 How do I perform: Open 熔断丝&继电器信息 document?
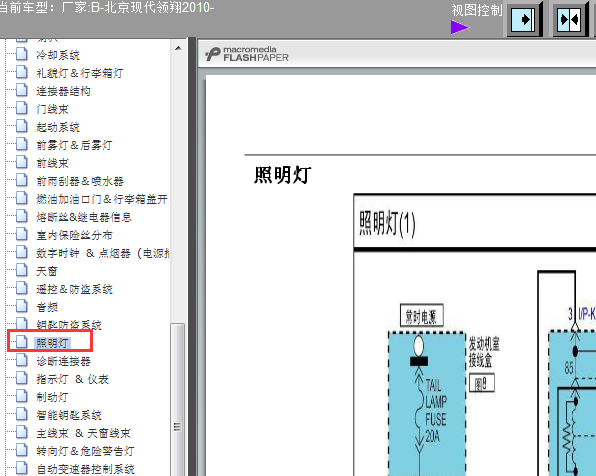(84, 217)
